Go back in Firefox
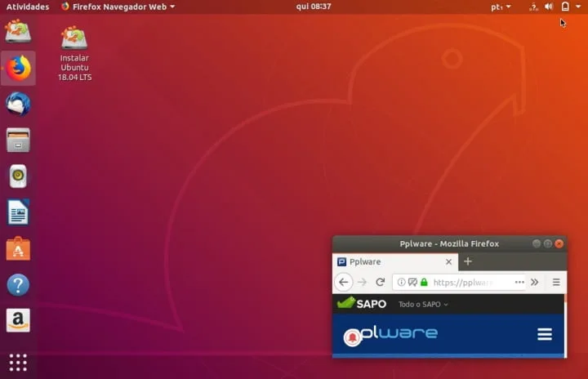The image size is (588, 379). [344, 282]
